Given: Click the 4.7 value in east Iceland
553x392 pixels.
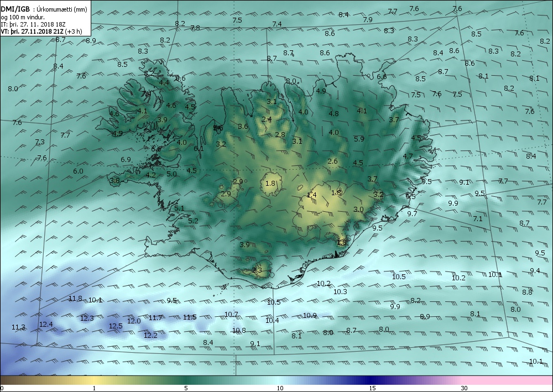Looking at the screenshot, I should coord(408,156).
